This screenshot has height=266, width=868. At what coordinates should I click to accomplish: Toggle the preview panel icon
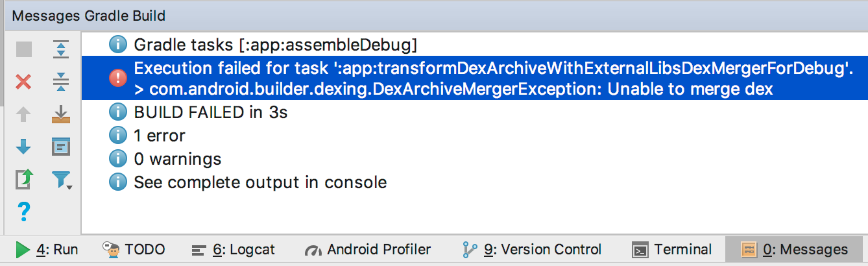[61, 147]
